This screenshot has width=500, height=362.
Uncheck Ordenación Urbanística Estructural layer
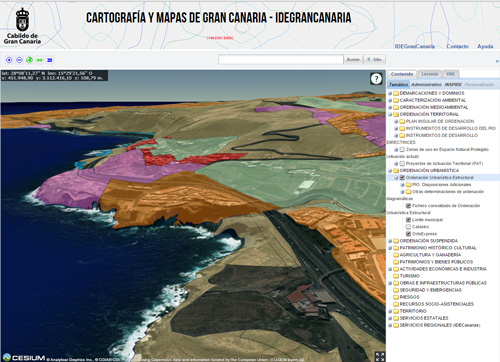pos(402,178)
